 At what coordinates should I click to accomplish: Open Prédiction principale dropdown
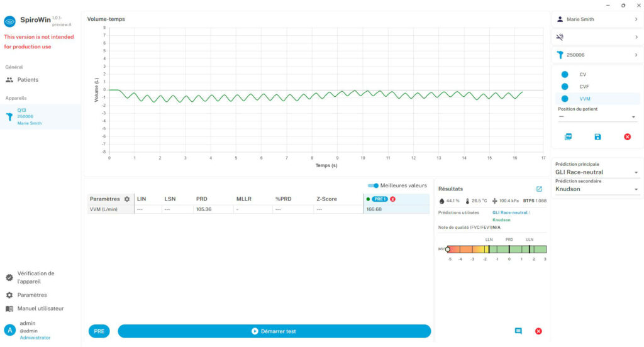(597, 172)
